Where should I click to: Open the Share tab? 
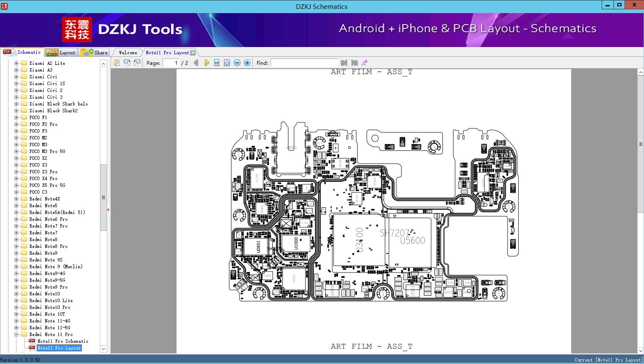pyautogui.click(x=94, y=53)
